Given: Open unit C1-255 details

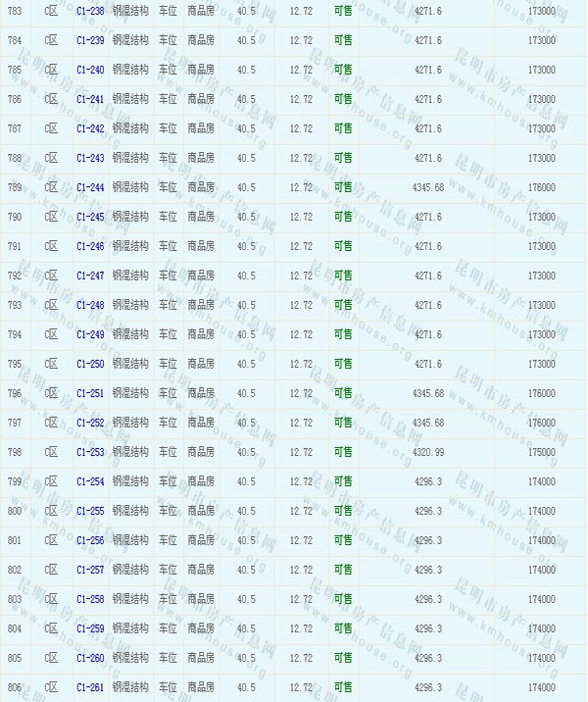Looking at the screenshot, I should (89, 511).
